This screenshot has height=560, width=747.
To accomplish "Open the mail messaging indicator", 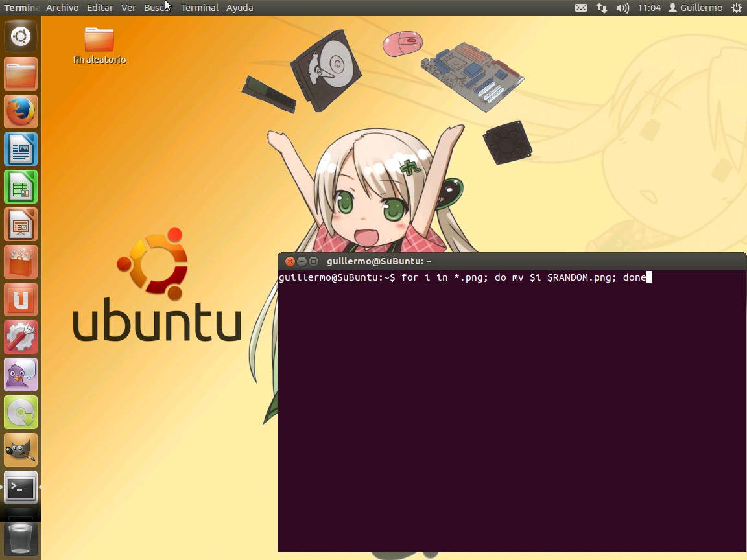I will coord(581,8).
